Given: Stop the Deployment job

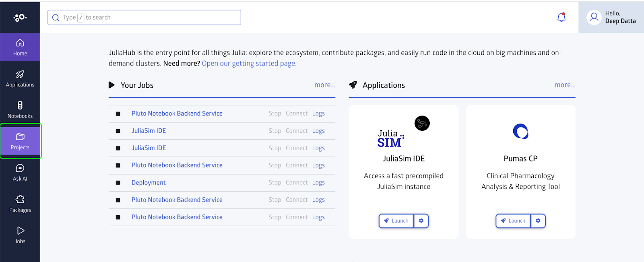Looking at the screenshot, I should (x=275, y=183).
